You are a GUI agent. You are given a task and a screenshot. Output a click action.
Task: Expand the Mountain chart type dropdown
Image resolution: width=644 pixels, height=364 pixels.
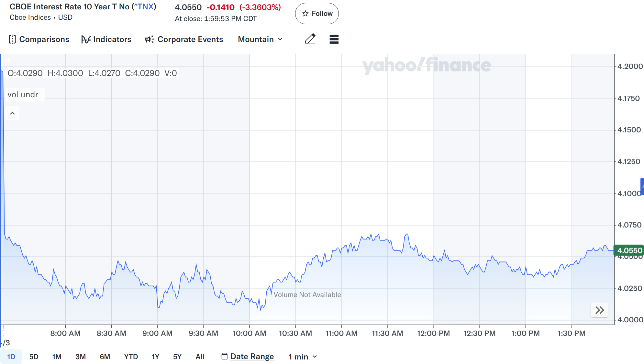[x=261, y=39]
